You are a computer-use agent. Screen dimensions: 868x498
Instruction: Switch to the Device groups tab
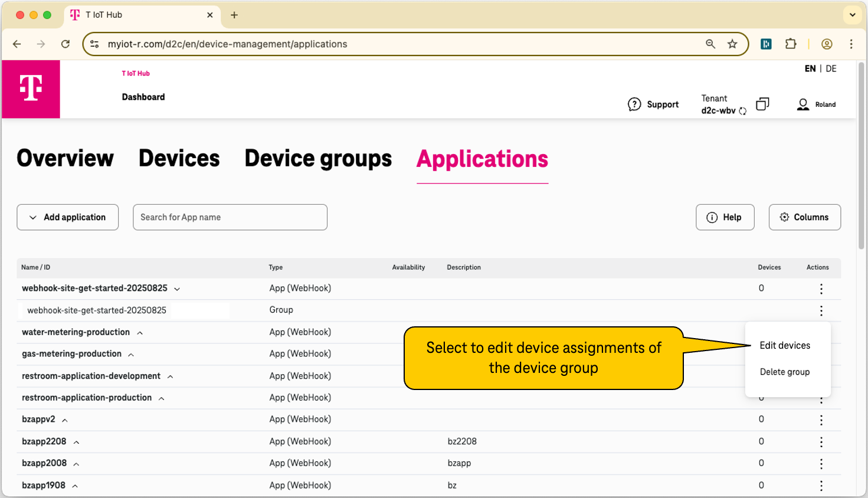pos(317,158)
